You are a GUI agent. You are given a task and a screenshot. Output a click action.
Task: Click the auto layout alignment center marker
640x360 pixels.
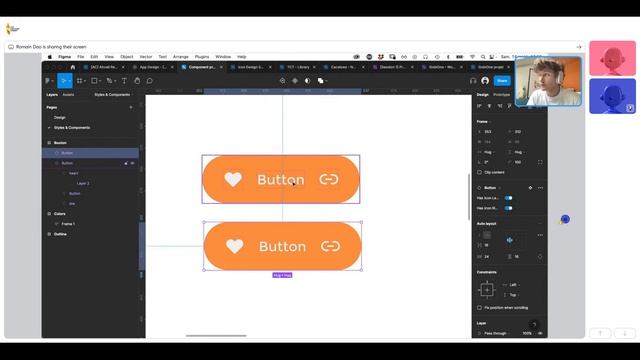[x=509, y=240]
